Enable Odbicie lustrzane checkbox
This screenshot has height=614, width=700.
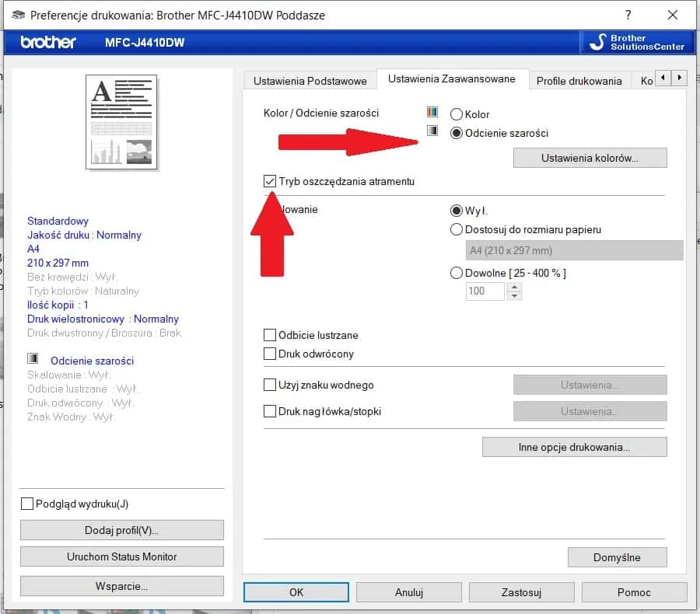pyautogui.click(x=271, y=335)
